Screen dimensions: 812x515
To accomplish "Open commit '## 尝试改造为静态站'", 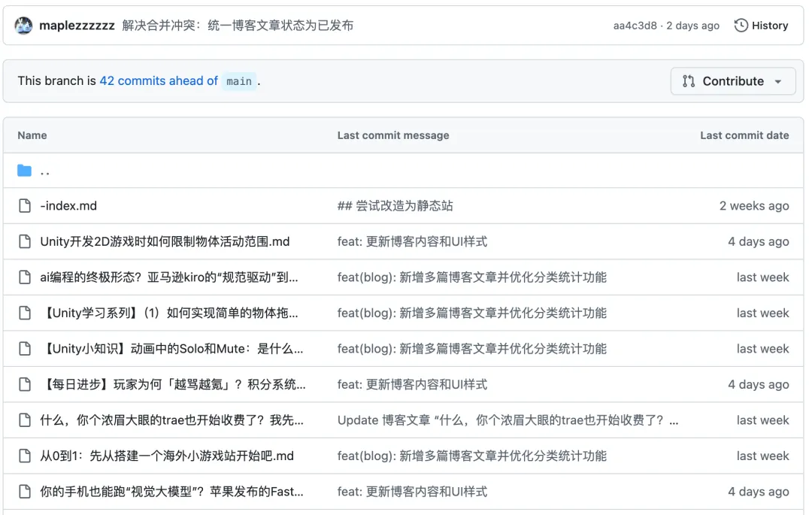I will coord(395,206).
